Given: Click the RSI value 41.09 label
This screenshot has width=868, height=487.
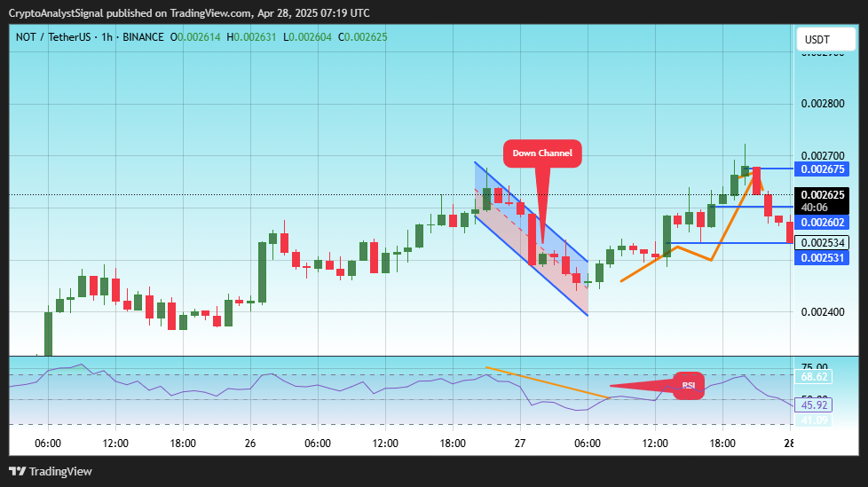Looking at the screenshot, I should tap(813, 420).
